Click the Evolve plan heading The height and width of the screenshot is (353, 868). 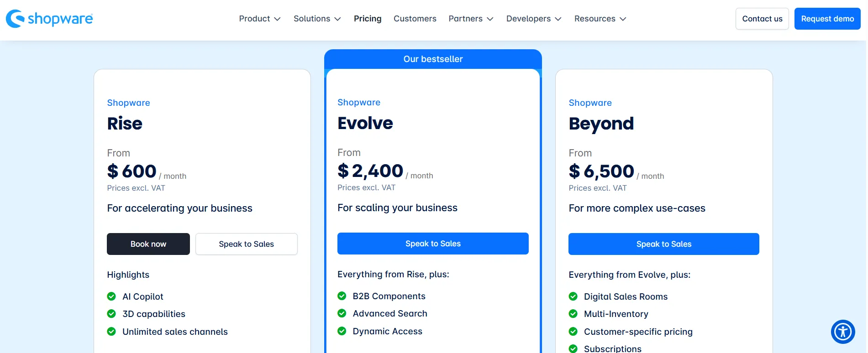pos(365,123)
